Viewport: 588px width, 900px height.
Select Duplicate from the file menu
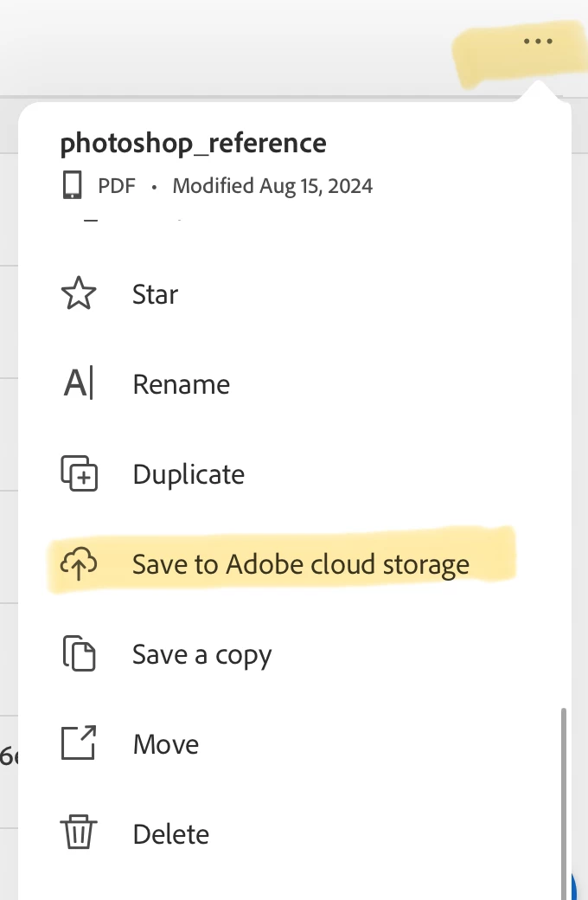click(x=189, y=474)
